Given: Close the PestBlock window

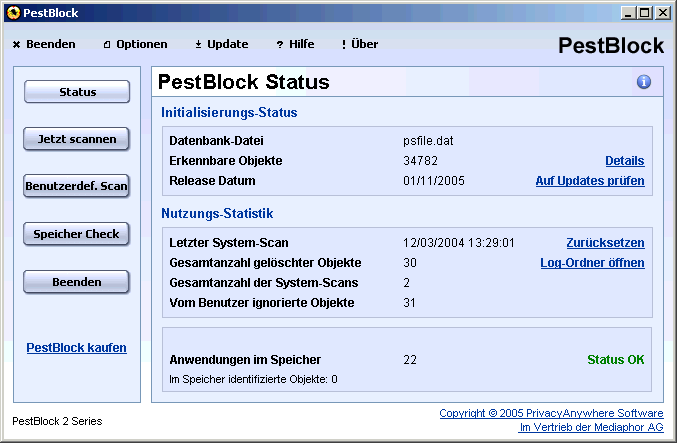Looking at the screenshot, I should (662, 13).
